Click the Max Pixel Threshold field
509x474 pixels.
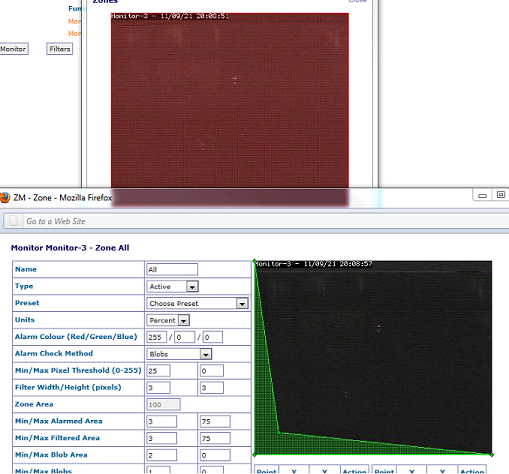tap(212, 371)
